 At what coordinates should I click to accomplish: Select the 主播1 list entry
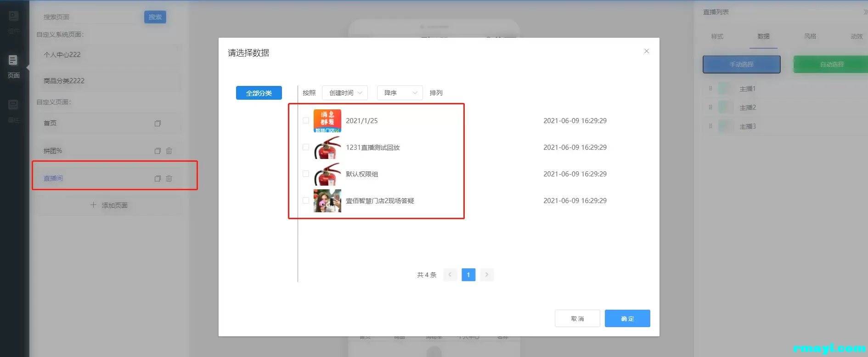coord(785,89)
